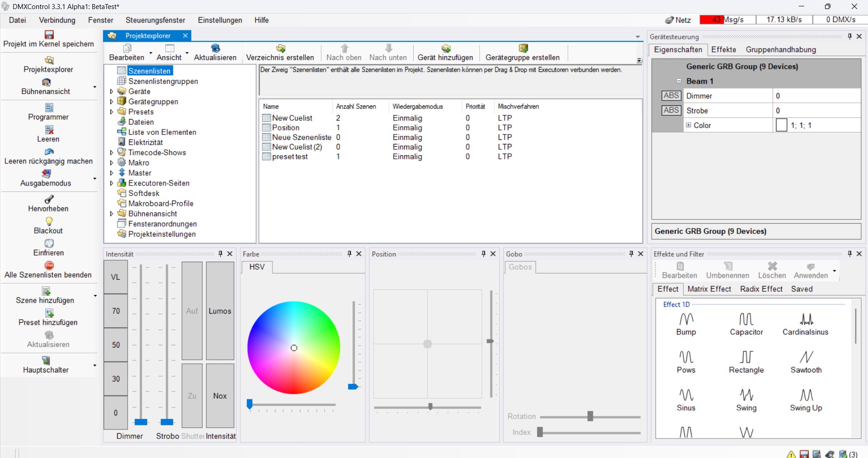Viewport: 868px width, 458px height.
Task: Save project via Projekt im Kernel speichern
Action: [49, 35]
